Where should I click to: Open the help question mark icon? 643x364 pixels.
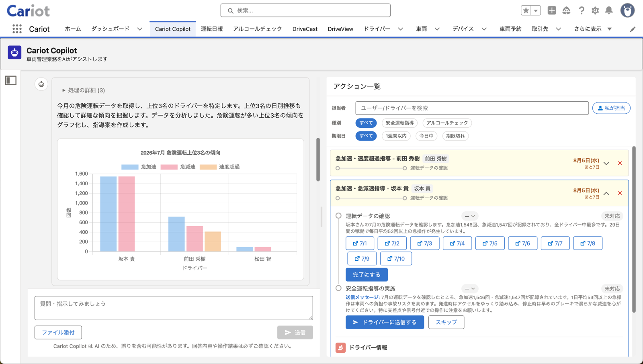pos(581,10)
